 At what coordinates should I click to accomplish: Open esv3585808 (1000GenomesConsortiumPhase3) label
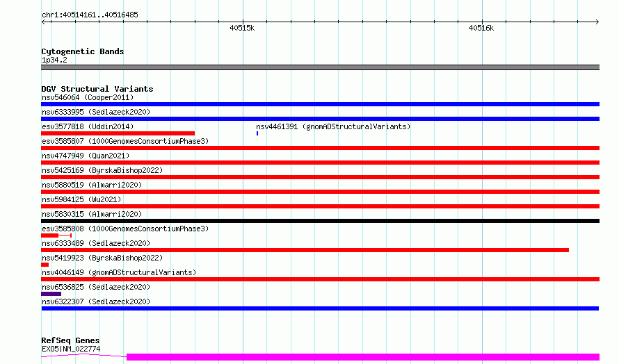coord(125,229)
